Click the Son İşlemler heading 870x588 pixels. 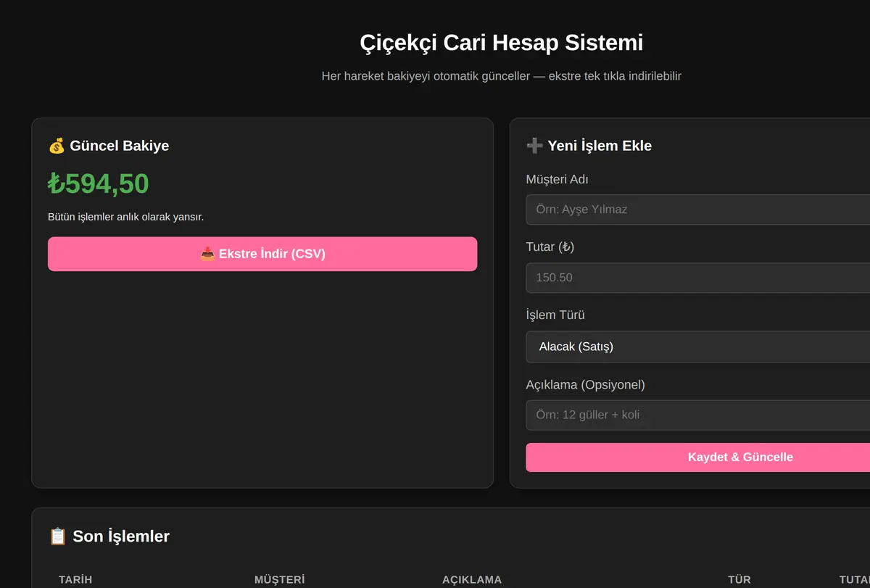(121, 537)
